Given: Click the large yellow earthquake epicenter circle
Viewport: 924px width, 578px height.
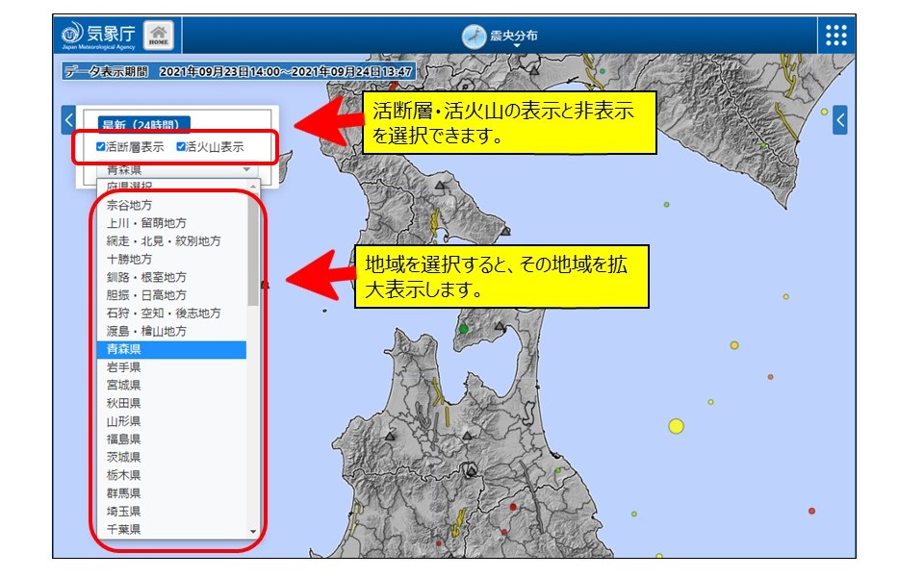Looking at the screenshot, I should [676, 426].
